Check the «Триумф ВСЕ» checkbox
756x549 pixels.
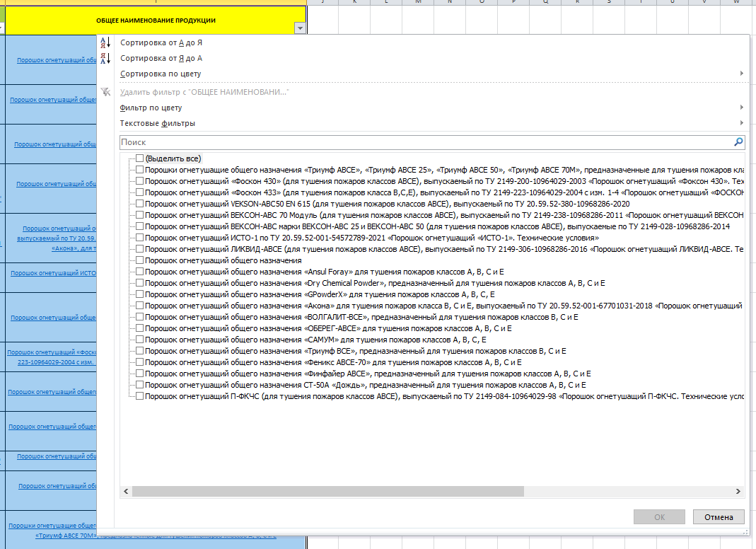tap(139, 351)
